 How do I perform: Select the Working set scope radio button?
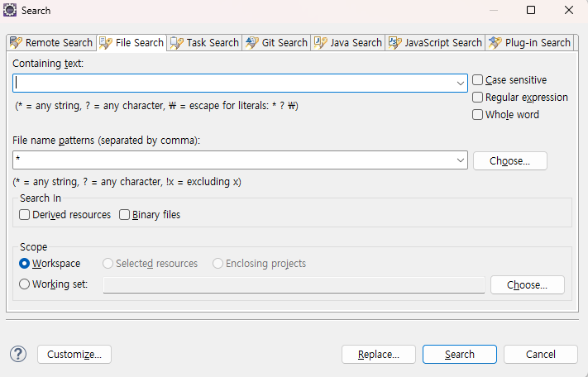point(25,284)
